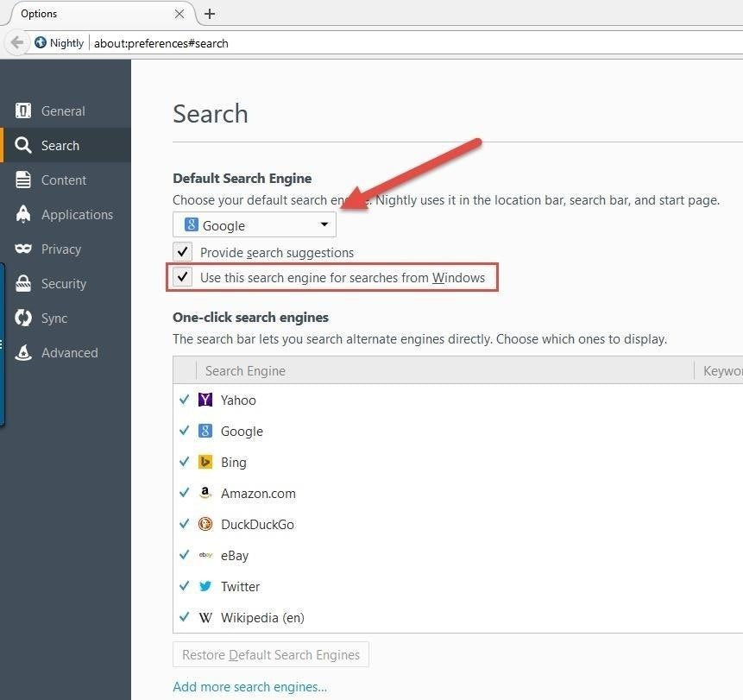
Task: Click the Privacy panel icon
Action: [x=23, y=249]
